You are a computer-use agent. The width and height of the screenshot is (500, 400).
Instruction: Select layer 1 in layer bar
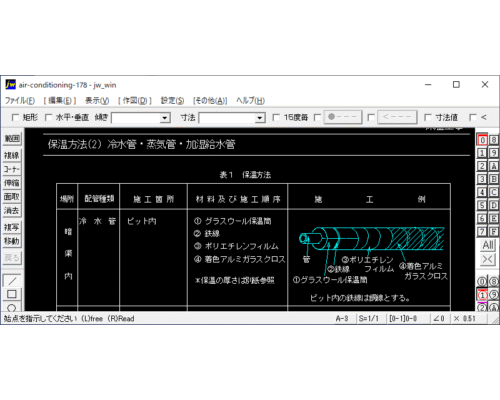[482, 153]
